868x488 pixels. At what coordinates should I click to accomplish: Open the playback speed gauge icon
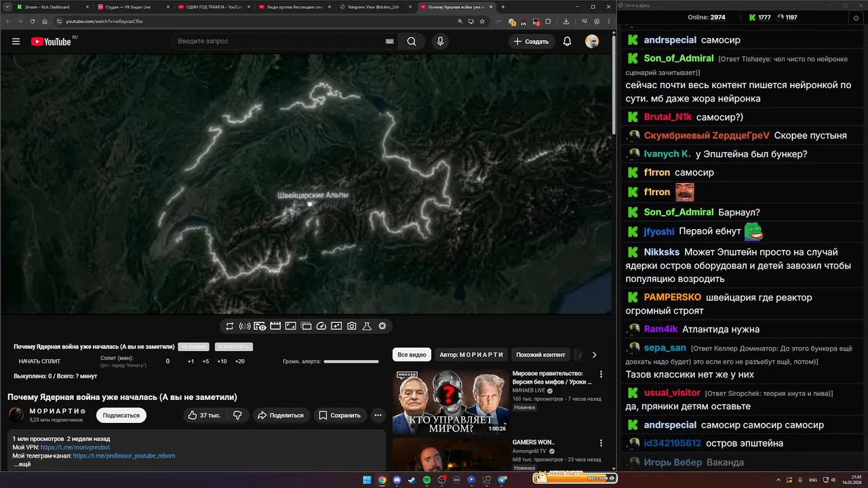(321, 326)
